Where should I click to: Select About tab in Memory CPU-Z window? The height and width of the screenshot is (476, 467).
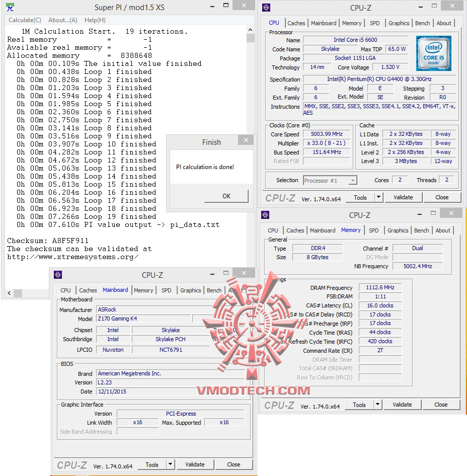pos(443,230)
